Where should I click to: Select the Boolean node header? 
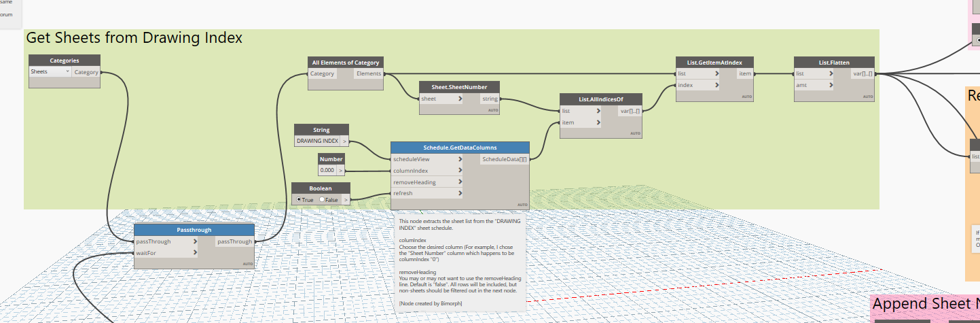321,188
